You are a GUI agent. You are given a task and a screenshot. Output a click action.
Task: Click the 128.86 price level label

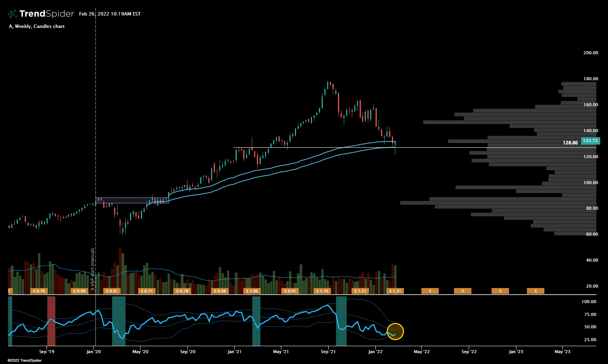pyautogui.click(x=570, y=143)
